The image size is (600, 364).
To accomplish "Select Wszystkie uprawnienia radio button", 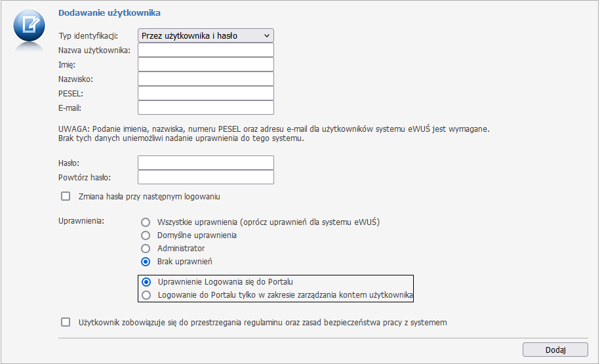I will [x=146, y=222].
